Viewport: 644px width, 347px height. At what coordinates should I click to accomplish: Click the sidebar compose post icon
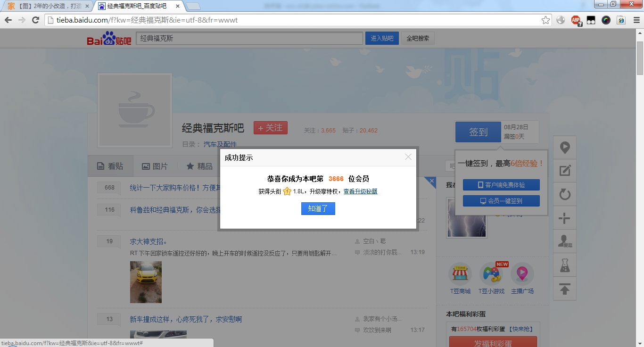coord(565,171)
